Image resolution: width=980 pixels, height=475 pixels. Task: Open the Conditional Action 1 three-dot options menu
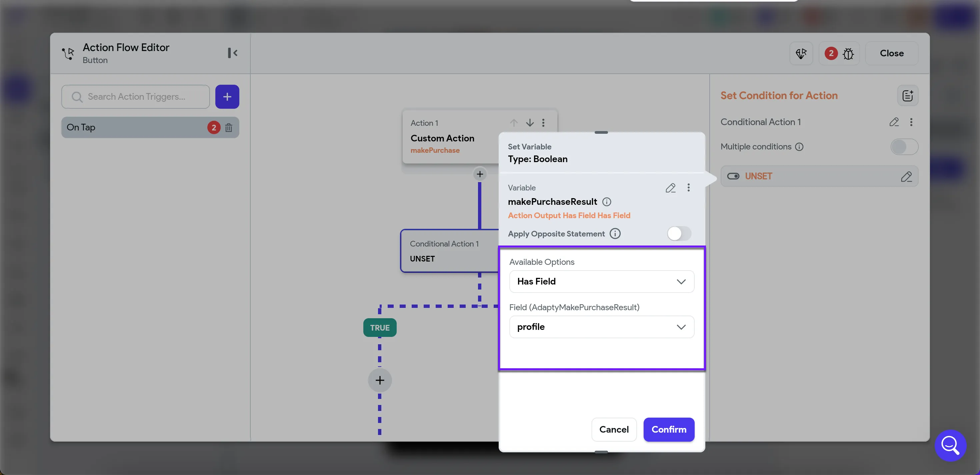911,122
